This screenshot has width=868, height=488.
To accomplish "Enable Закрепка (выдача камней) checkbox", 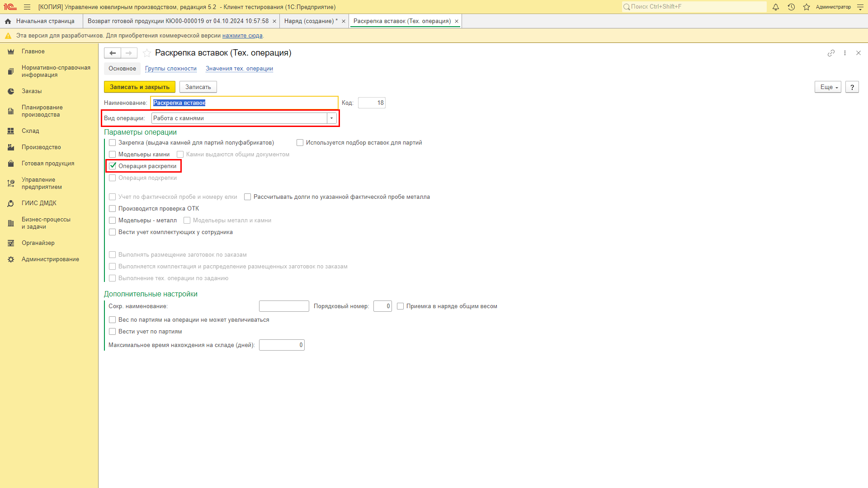I will coord(113,143).
